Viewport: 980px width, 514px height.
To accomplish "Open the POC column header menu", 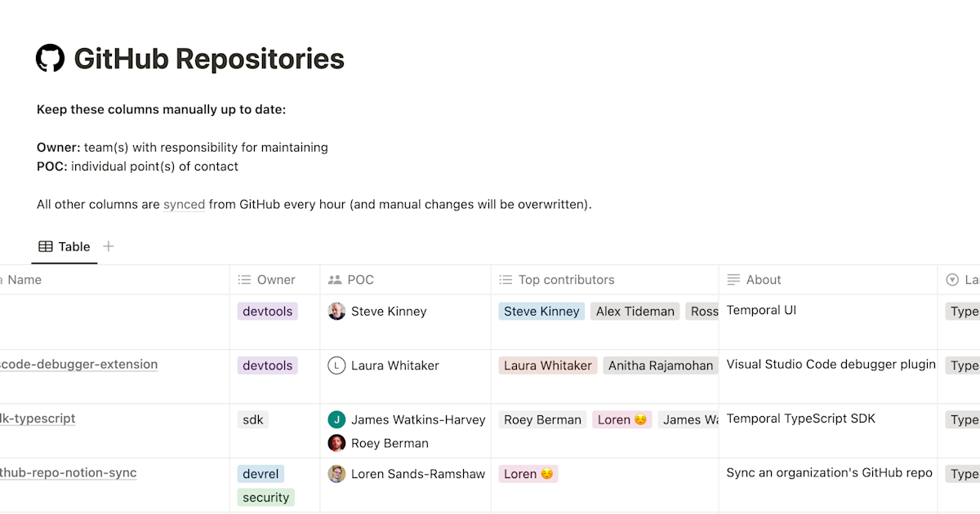I will point(405,280).
